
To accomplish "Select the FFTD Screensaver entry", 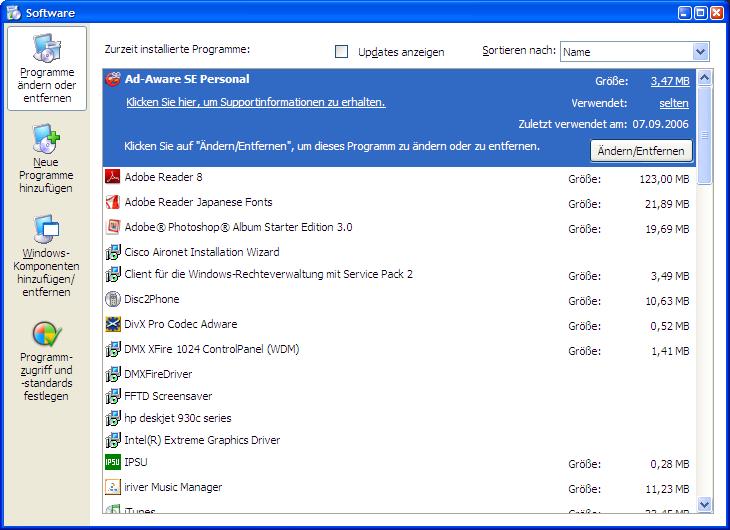I will pyautogui.click(x=168, y=396).
